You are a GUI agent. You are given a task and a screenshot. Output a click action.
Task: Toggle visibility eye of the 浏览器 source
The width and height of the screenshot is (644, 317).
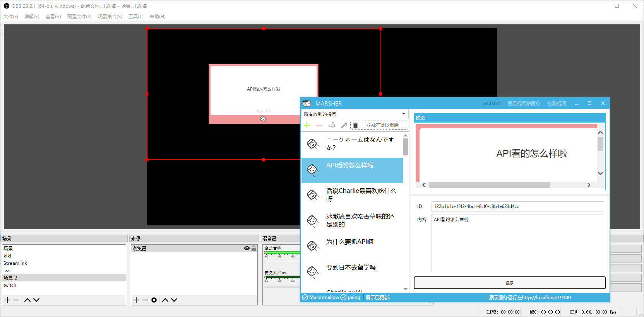click(x=247, y=248)
